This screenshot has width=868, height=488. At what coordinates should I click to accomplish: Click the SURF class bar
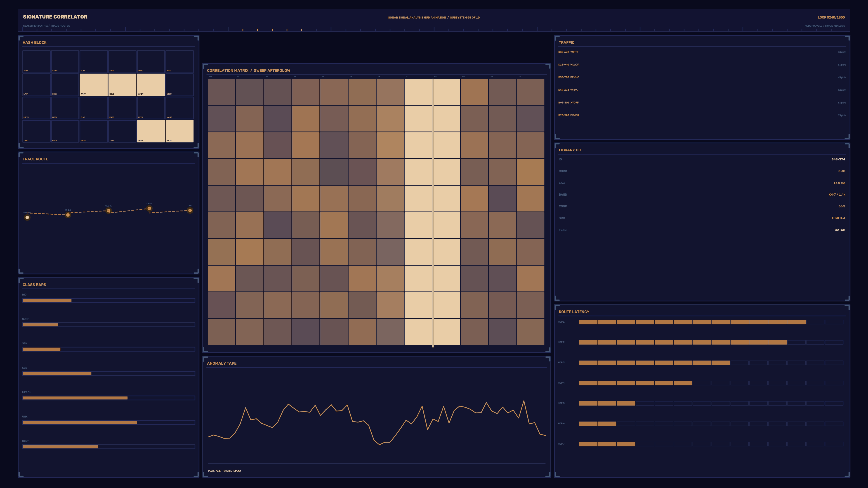coord(108,325)
